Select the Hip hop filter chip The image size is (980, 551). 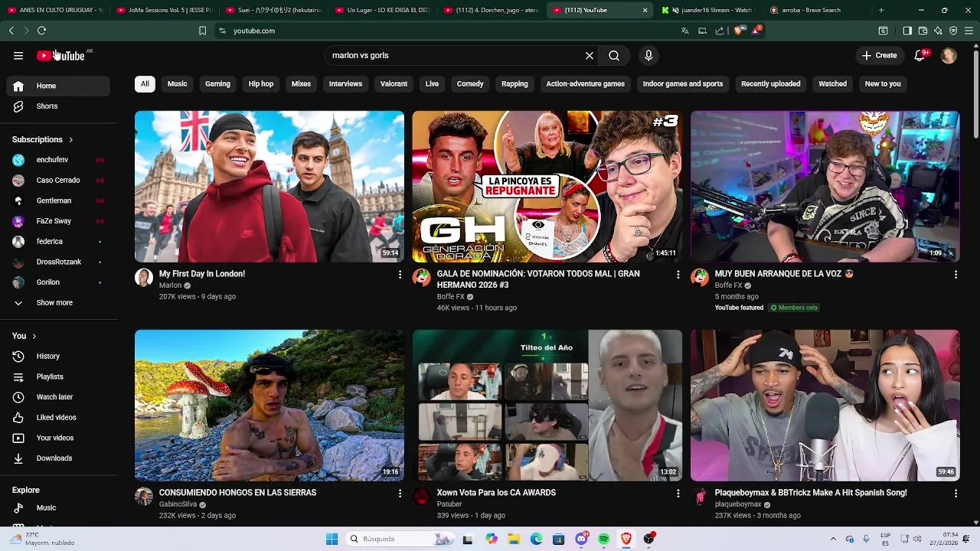click(261, 84)
